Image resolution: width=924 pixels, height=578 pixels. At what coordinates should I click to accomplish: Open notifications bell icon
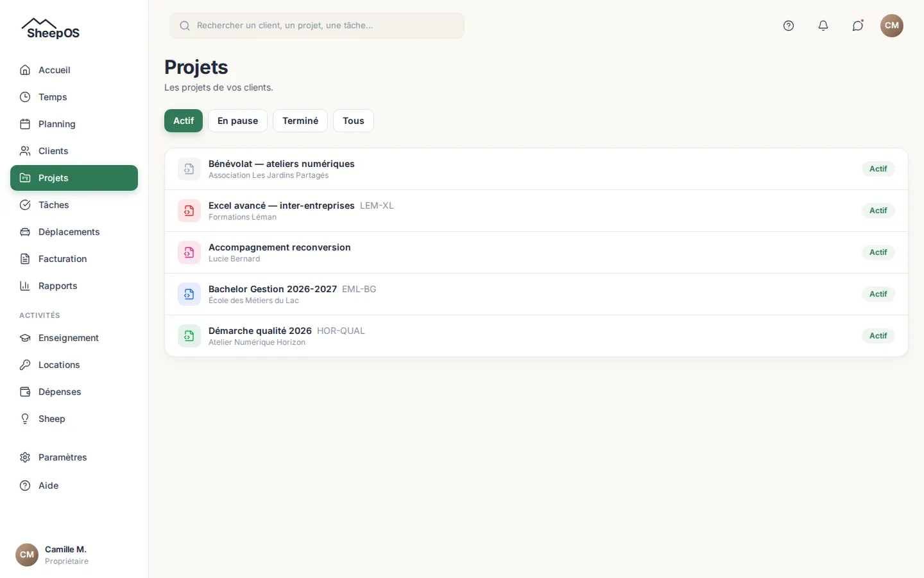click(823, 26)
